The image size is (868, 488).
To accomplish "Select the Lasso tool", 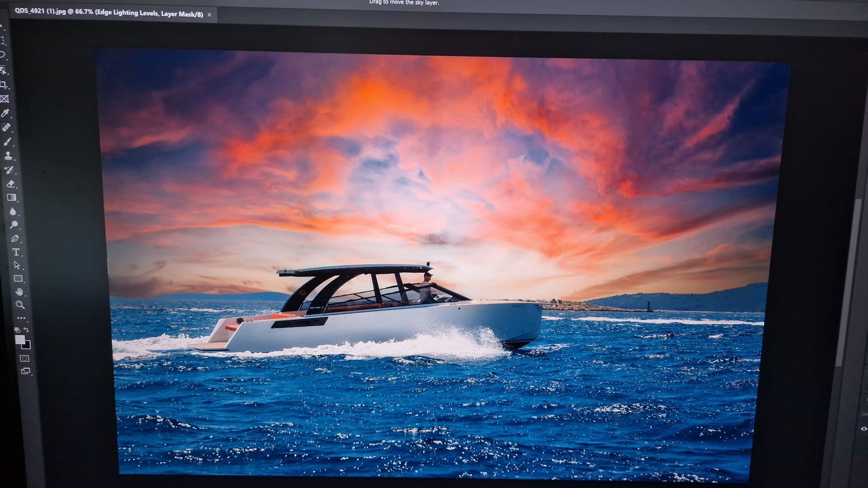I will tap(3, 55).
